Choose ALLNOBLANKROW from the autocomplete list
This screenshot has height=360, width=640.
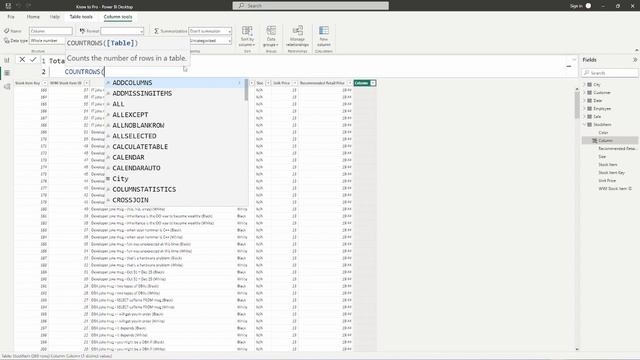point(176,125)
